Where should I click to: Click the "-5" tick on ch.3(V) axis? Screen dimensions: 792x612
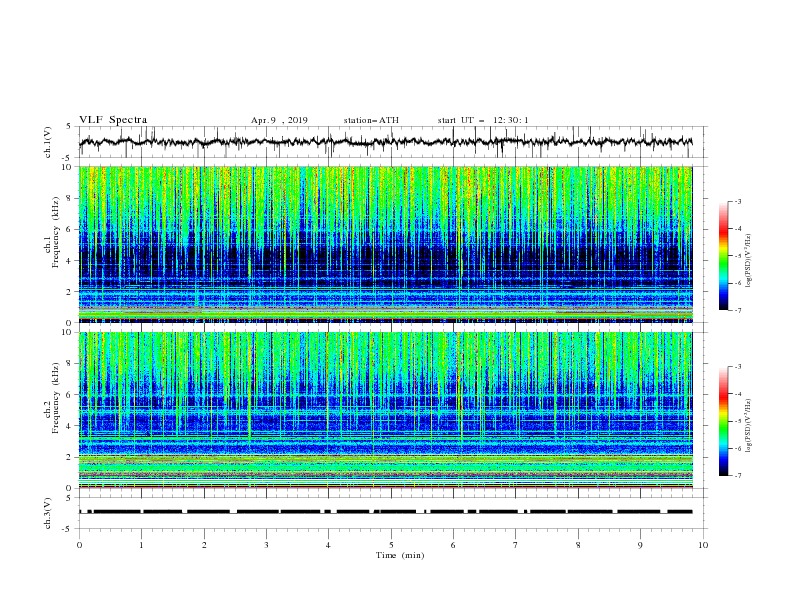[x=68, y=529]
